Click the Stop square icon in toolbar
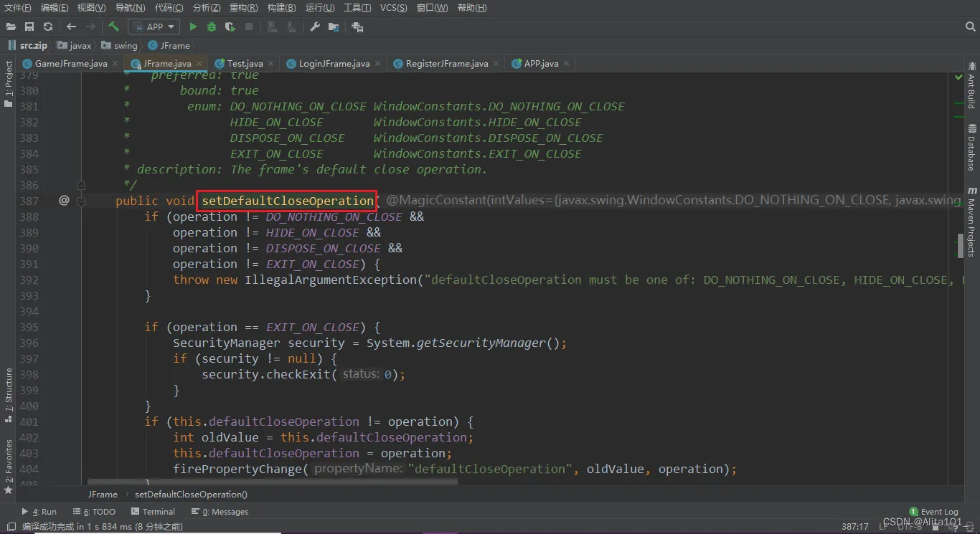 point(249,27)
